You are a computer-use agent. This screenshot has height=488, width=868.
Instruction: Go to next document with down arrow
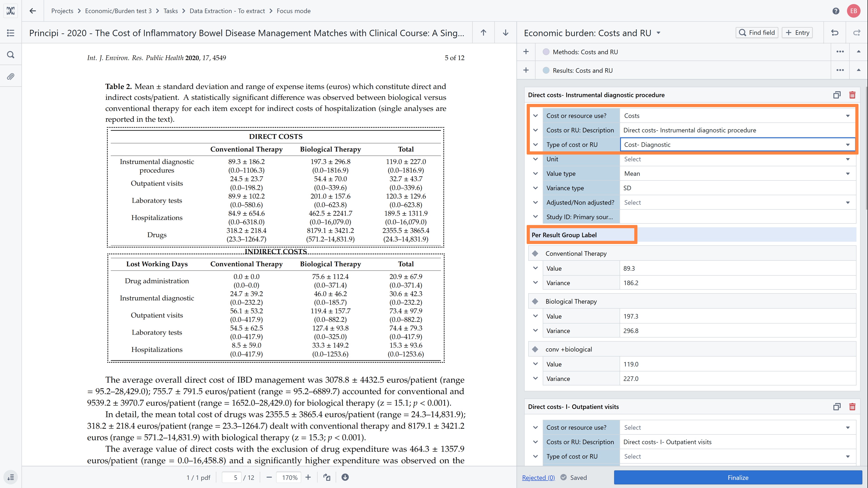point(505,33)
